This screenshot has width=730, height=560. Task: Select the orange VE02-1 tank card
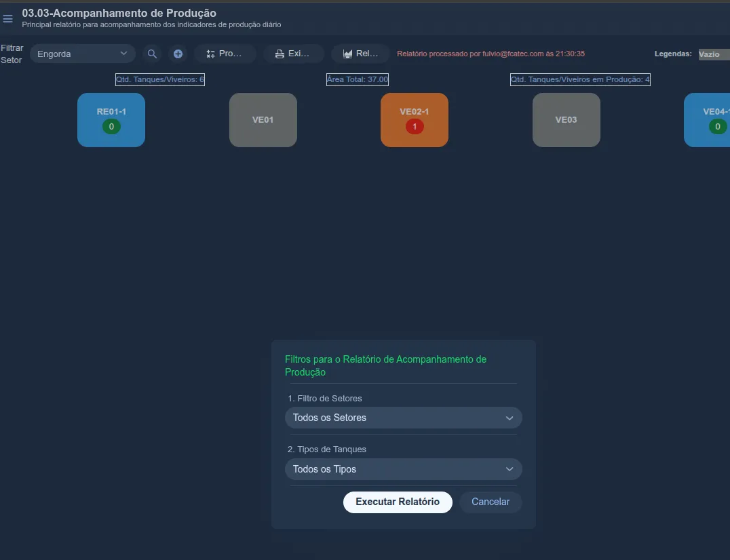pos(415,120)
